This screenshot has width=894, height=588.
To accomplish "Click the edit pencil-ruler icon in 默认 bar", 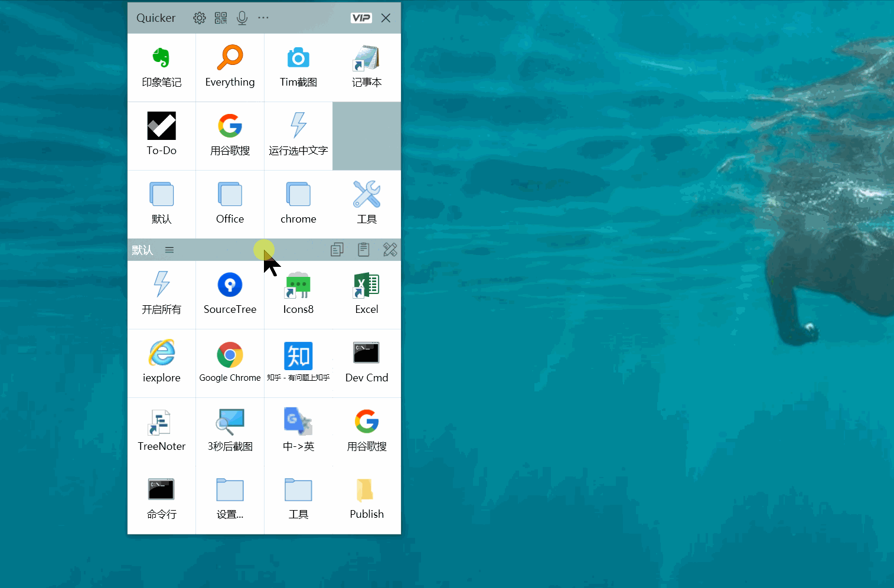I will click(390, 250).
